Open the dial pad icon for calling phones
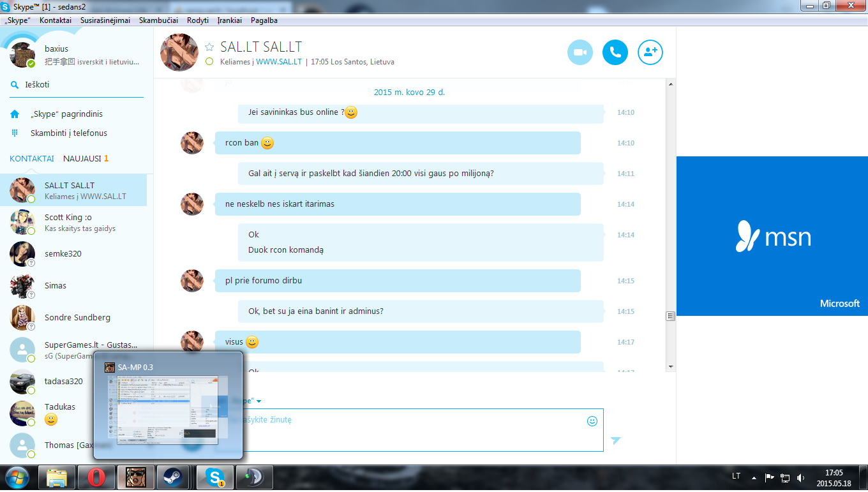Image resolution: width=868 pixels, height=492 pixels. (15, 133)
